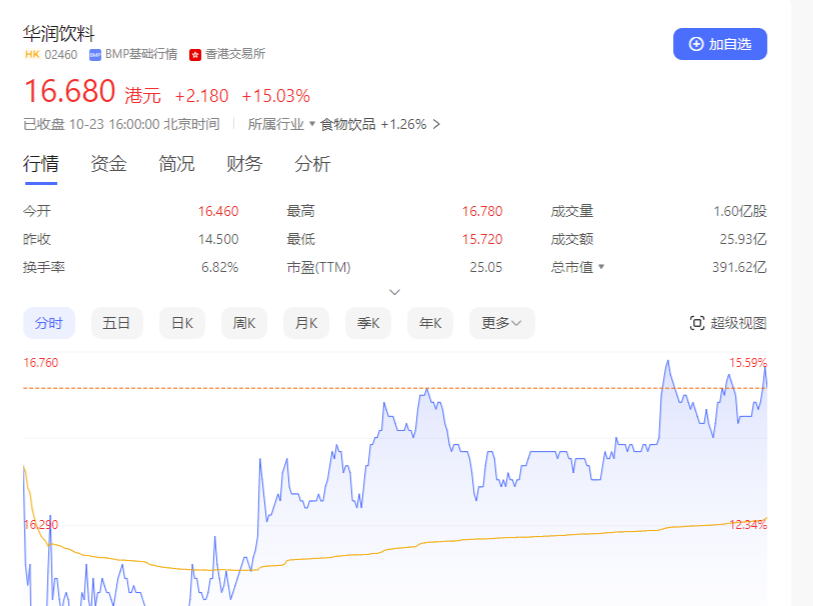Click the stock code 02460

[61, 54]
